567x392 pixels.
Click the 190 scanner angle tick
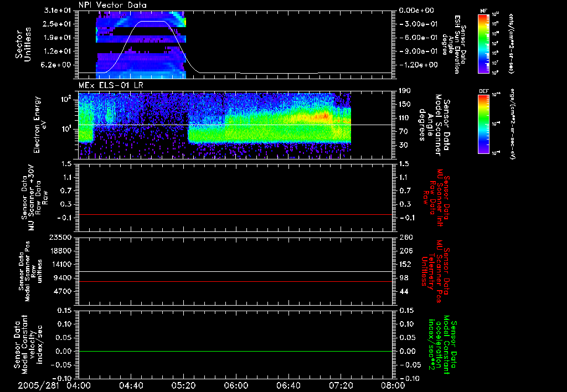[x=405, y=91]
